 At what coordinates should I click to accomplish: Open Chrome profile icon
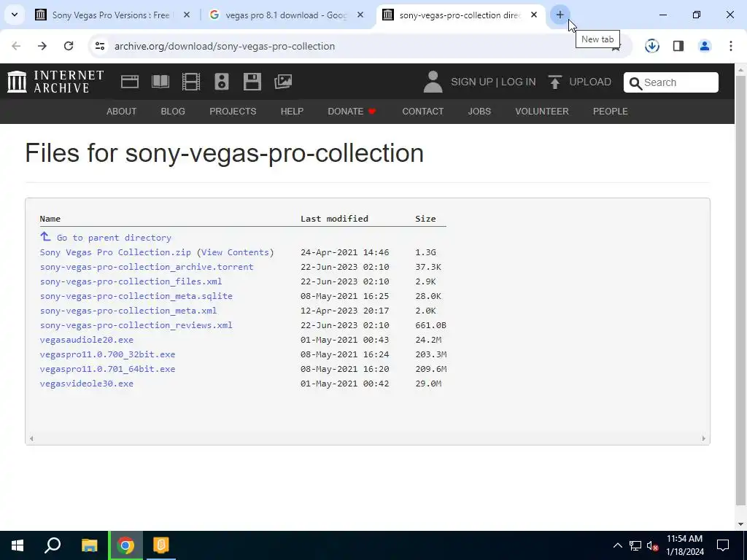pyautogui.click(x=705, y=46)
